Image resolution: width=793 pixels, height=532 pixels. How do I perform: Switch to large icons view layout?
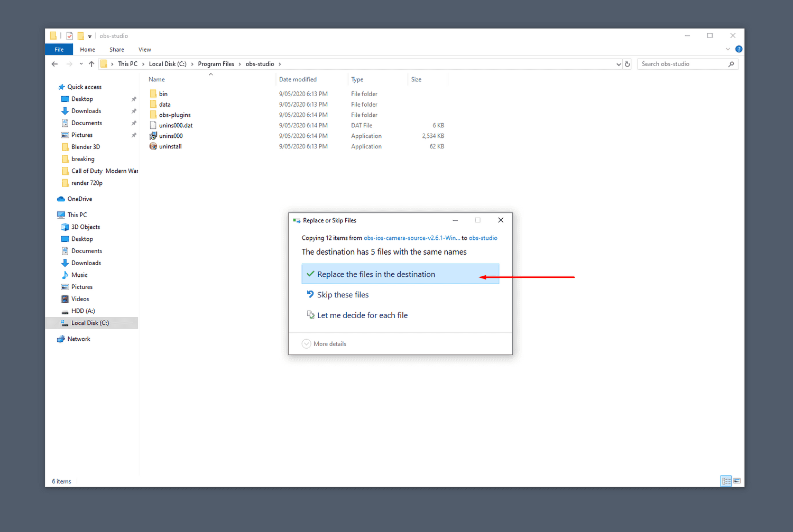click(x=737, y=481)
